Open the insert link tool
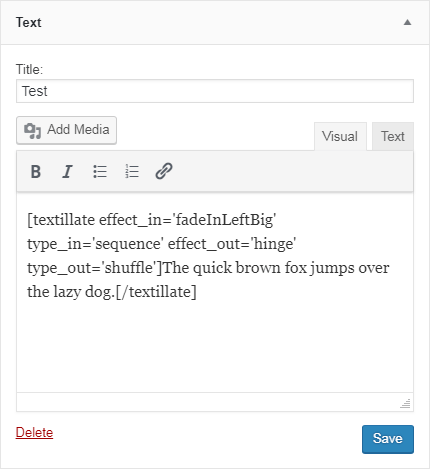 164,172
